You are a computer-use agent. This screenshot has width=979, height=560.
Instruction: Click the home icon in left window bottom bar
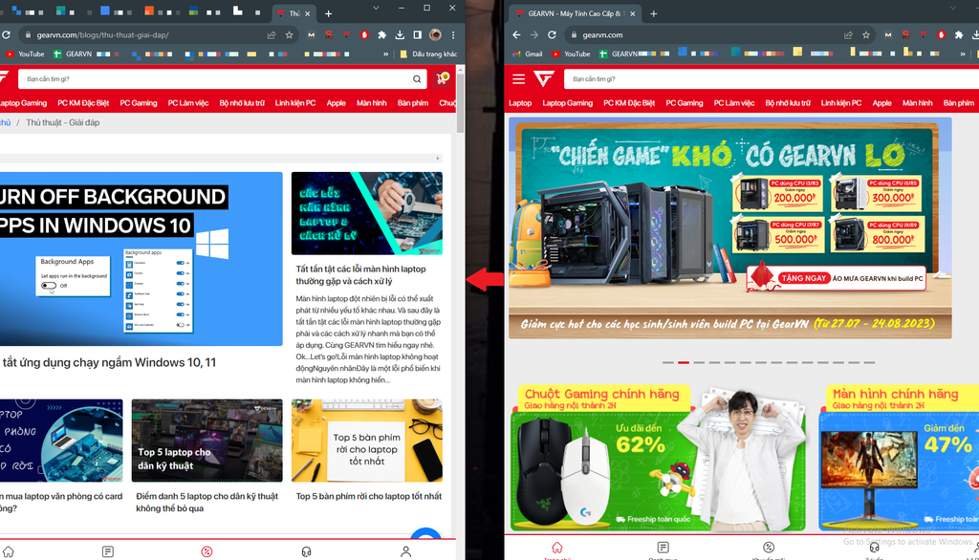coord(8,552)
